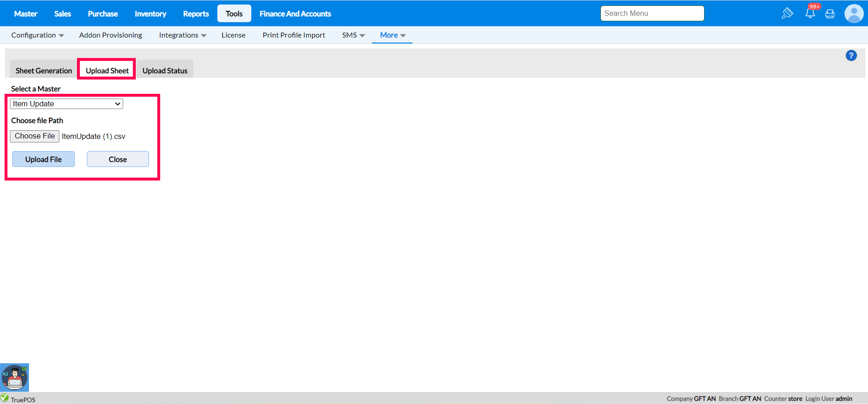This screenshot has height=404, width=868.
Task: Open the Sales menu
Action: tap(62, 14)
